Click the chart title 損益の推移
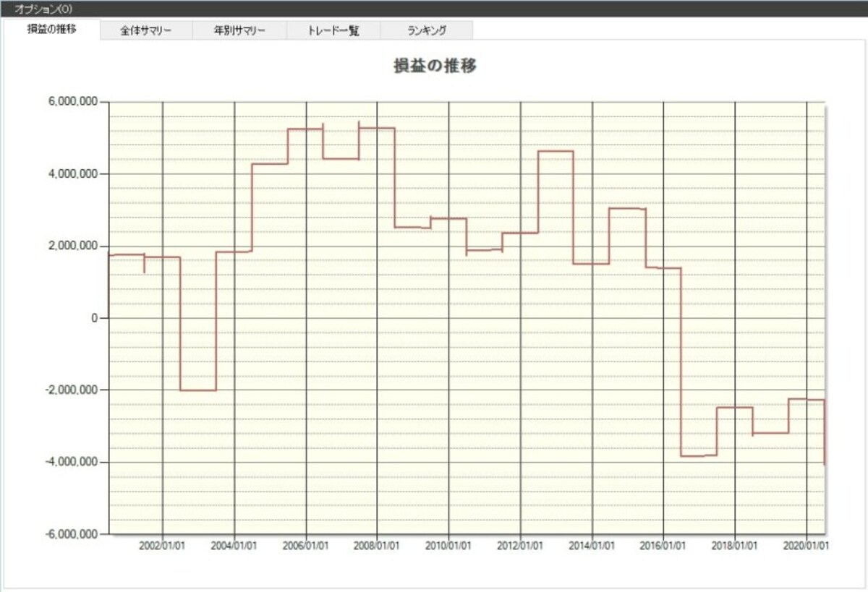The image size is (868, 592). click(x=434, y=65)
